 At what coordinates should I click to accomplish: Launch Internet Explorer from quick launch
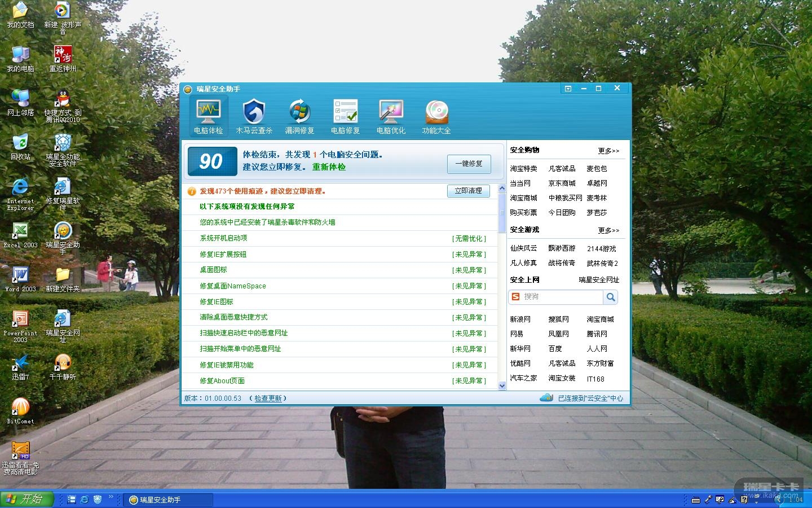click(x=85, y=500)
